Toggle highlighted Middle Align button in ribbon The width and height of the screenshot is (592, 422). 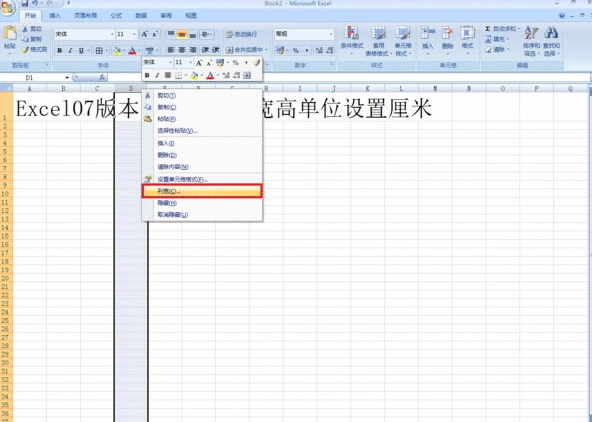(x=182, y=34)
